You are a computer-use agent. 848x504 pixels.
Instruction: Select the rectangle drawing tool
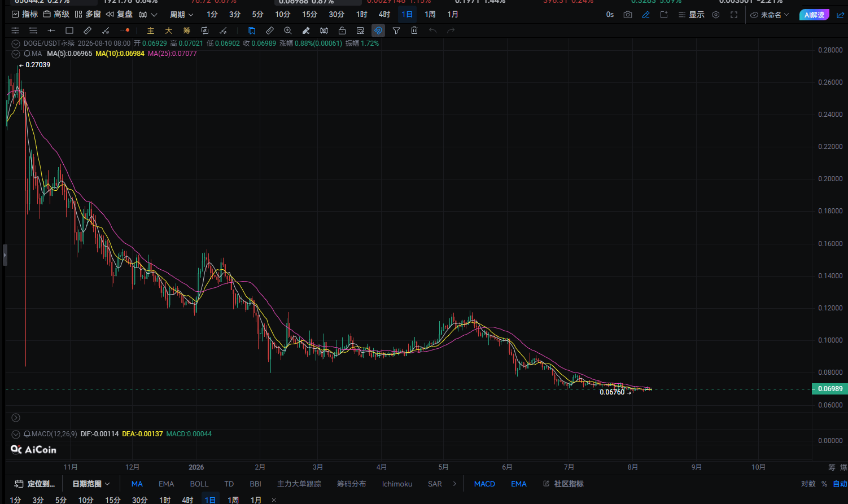(x=69, y=30)
